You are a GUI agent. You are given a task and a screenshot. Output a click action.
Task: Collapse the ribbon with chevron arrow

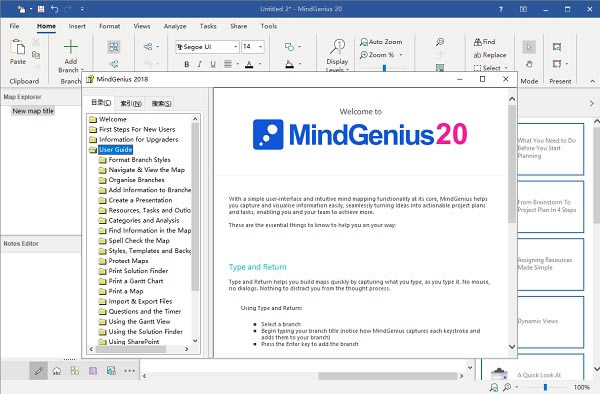(592, 81)
